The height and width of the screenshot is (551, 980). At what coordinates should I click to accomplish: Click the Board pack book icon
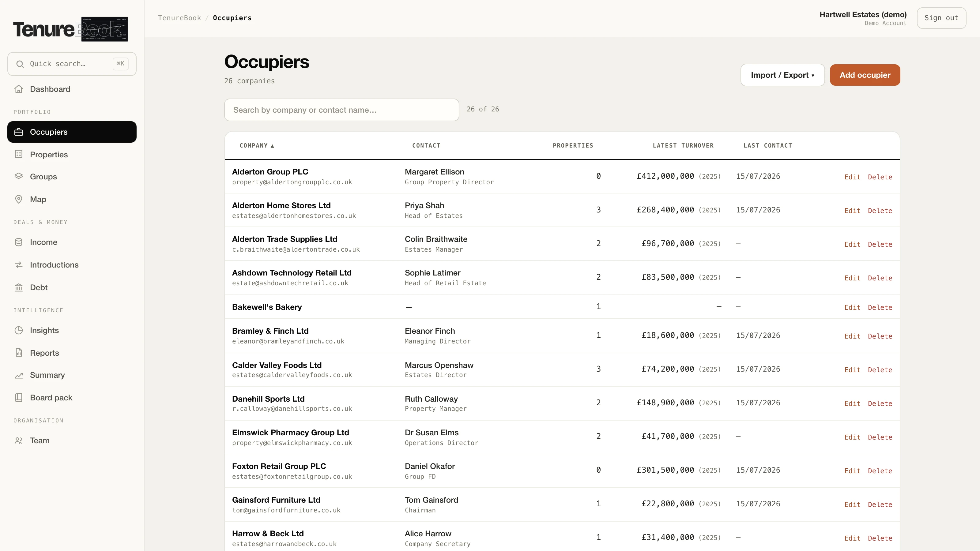pyautogui.click(x=19, y=398)
